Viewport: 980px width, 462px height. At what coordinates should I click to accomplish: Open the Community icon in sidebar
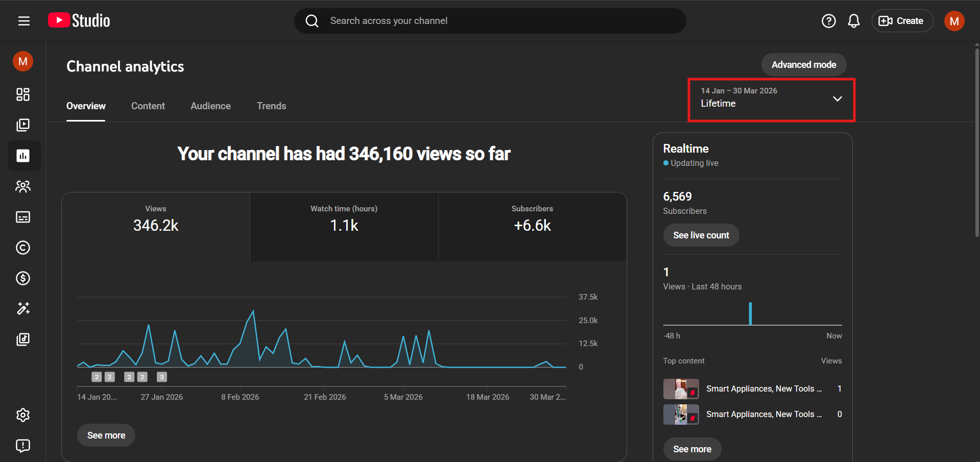[x=23, y=186]
